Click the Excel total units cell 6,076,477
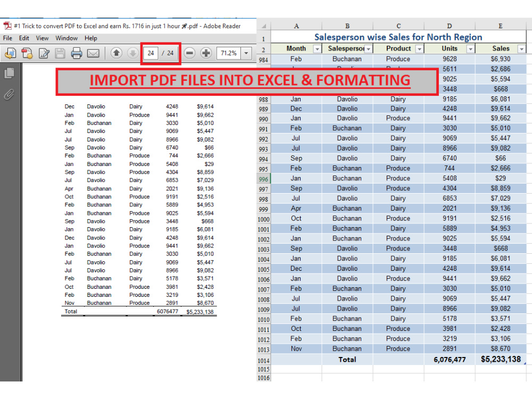Viewport: 532px width, 399px height. tap(450, 360)
